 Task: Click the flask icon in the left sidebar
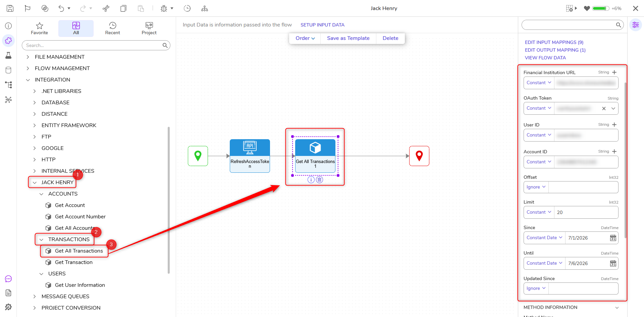pos(8,55)
